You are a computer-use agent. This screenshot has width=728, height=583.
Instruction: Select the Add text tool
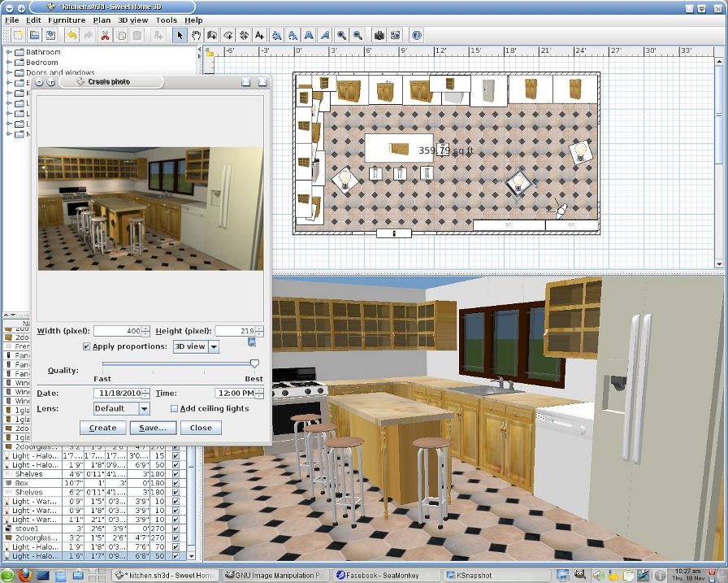259,36
